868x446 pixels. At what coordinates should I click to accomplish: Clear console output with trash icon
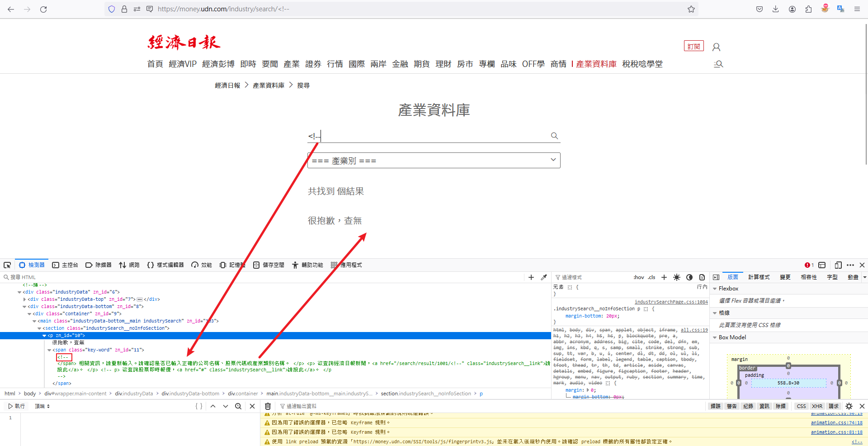pos(268,406)
